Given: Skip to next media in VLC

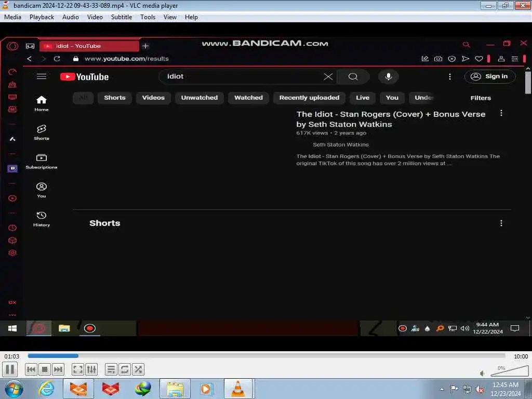Looking at the screenshot, I should (x=58, y=369).
